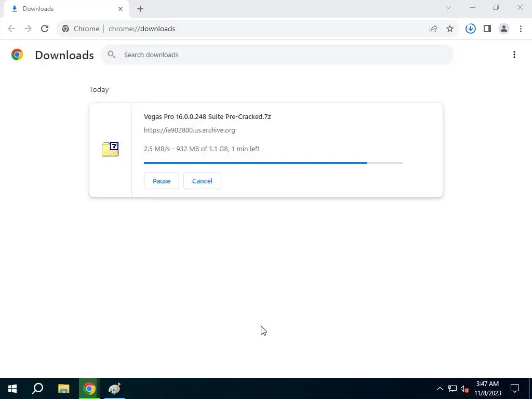Open the Paint app from taskbar
Screen dimensions: 532x399
point(115,389)
